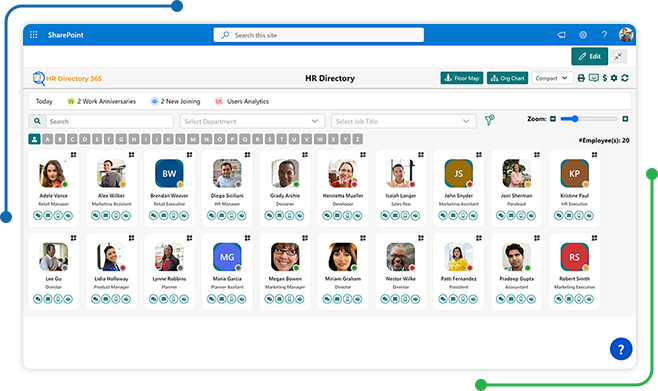Click the magnifier icon beside Search box
This screenshot has height=391, width=658.
[37, 121]
